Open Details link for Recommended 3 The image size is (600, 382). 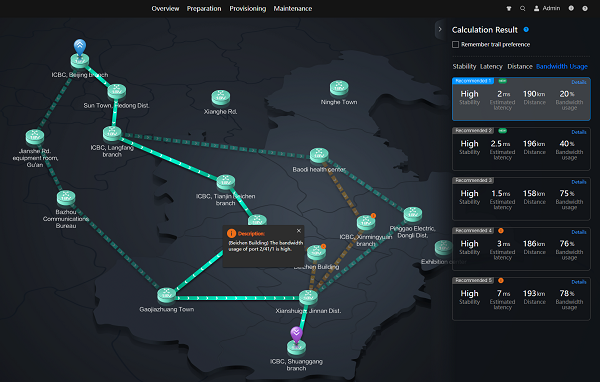click(579, 182)
